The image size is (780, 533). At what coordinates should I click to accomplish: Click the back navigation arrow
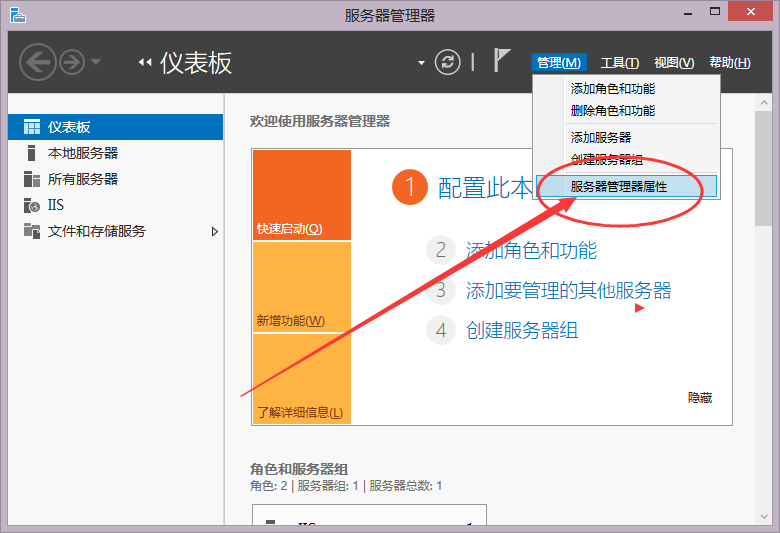click(x=37, y=62)
